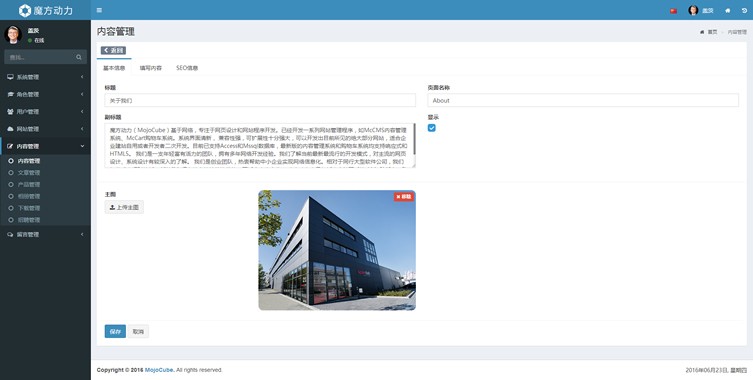753x380 pixels.
Task: Open the MojoCube logo in the header
Action: coord(45,10)
